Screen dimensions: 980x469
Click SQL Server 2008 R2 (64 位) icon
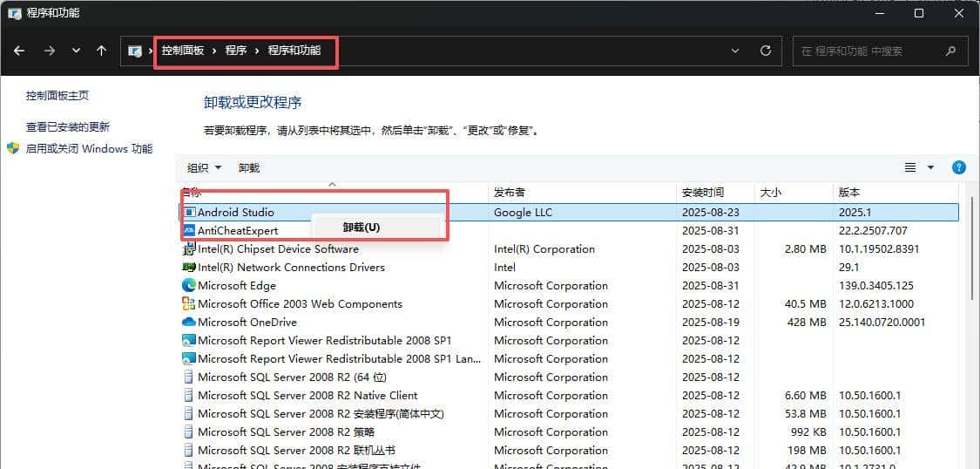coord(189,377)
